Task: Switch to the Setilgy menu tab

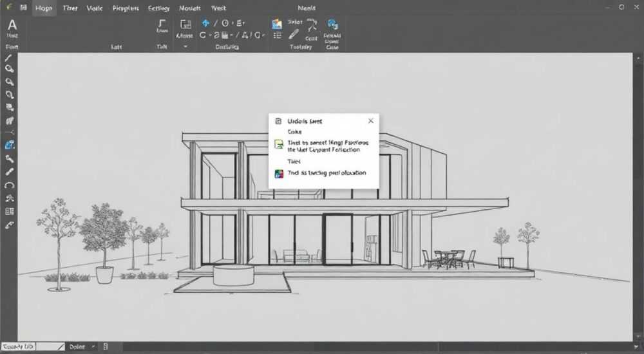Action: coord(158,8)
